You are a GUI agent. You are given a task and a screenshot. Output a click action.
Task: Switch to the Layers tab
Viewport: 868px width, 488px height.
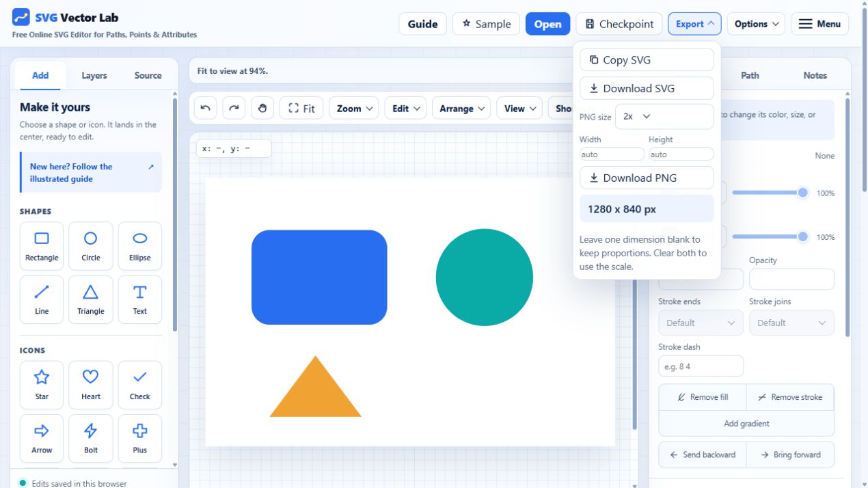(94, 75)
